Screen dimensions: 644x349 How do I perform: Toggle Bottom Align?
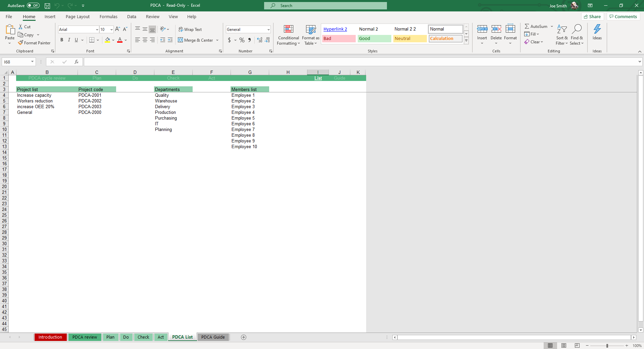coord(152,30)
